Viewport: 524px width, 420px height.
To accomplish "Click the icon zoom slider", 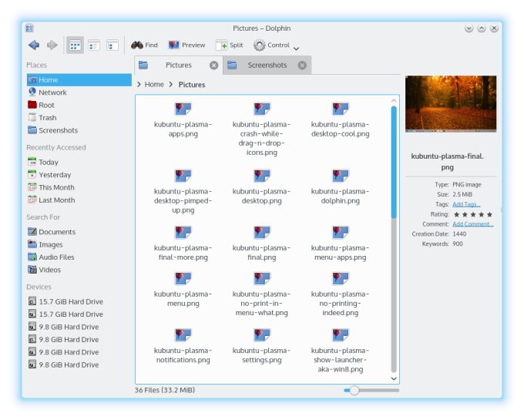I will click(x=354, y=391).
